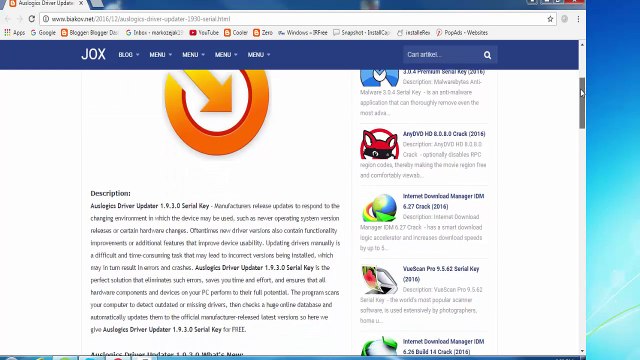Viewport: 640px width, 360px height.
Task: Click the scrollbar up arrow
Action: pyautogui.click(x=582, y=44)
